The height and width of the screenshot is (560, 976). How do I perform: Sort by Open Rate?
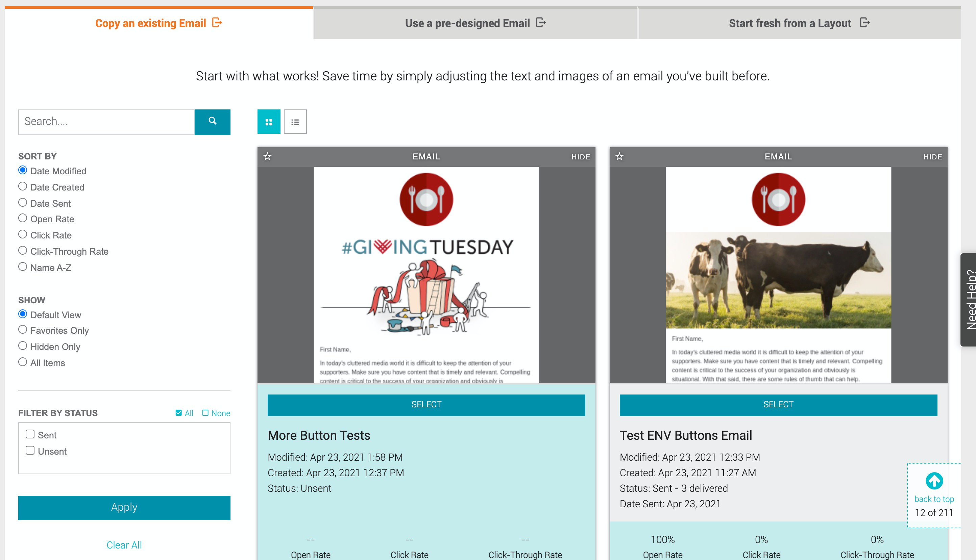point(23,219)
